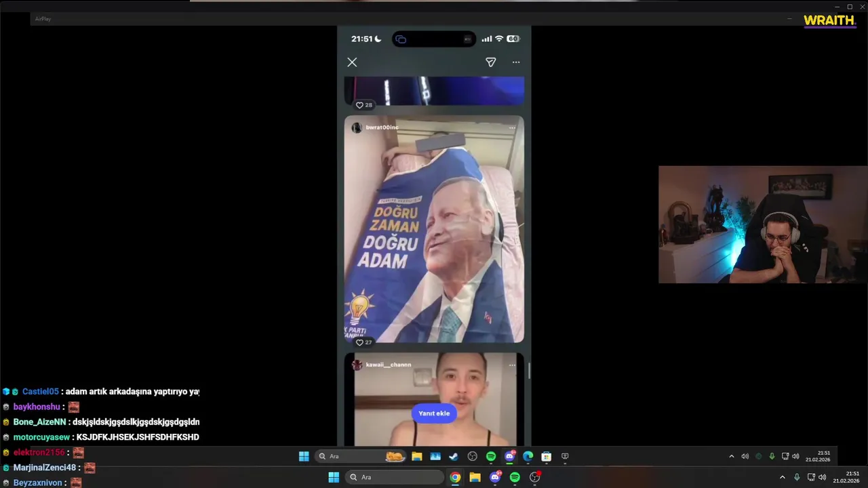Image resolution: width=868 pixels, height=488 pixels.
Task: Open the three-dot menu in the phone header
Action: tap(516, 62)
